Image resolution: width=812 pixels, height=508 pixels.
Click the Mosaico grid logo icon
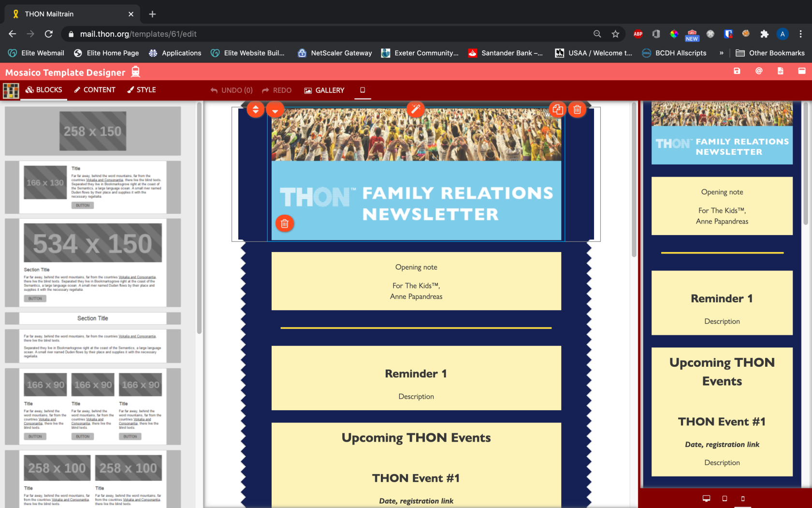pyautogui.click(x=11, y=90)
